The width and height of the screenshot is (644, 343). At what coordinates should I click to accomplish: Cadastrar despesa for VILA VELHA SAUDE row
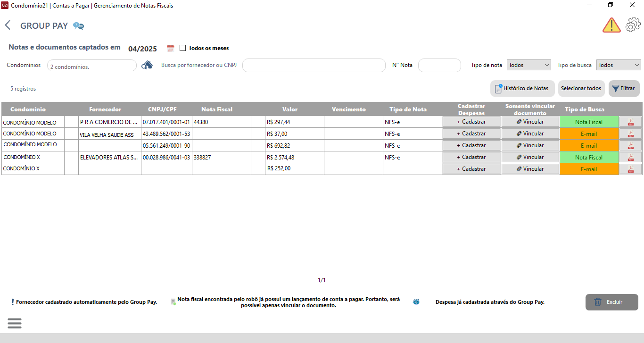click(x=471, y=134)
